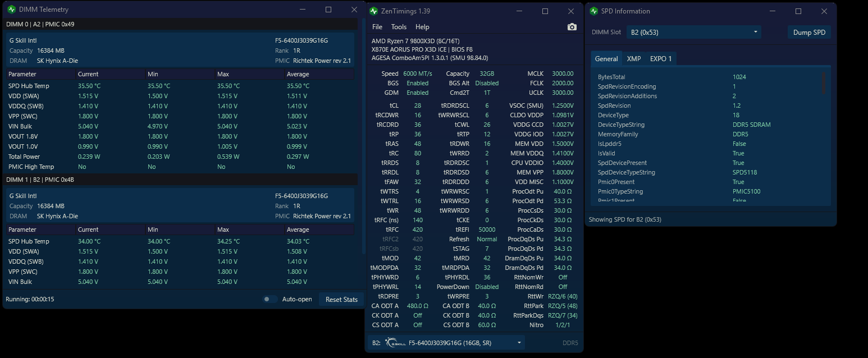Click the DIMM Telemetry title bar app icon
This screenshot has width=868, height=358.
pyautogui.click(x=12, y=10)
